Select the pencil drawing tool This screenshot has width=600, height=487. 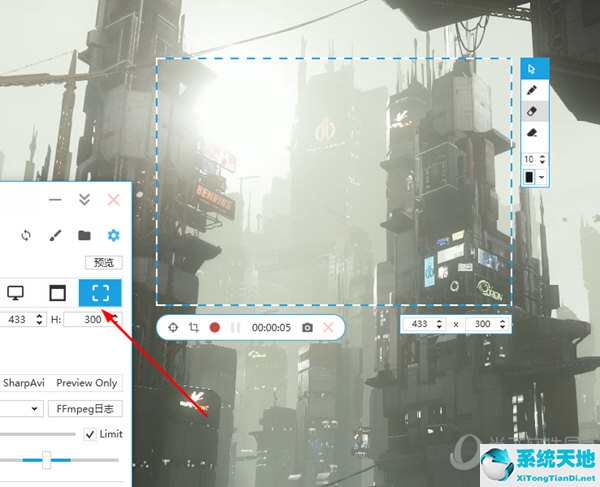pyautogui.click(x=532, y=90)
